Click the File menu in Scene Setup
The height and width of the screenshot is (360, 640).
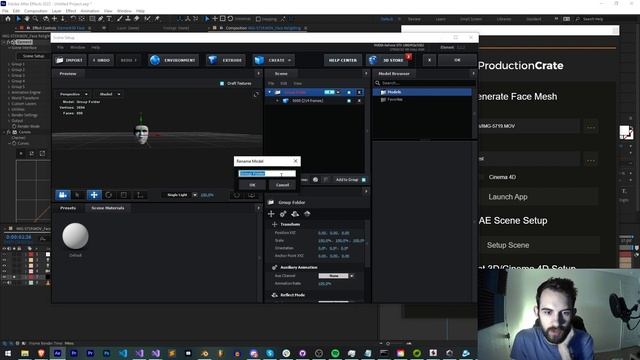click(x=60, y=47)
